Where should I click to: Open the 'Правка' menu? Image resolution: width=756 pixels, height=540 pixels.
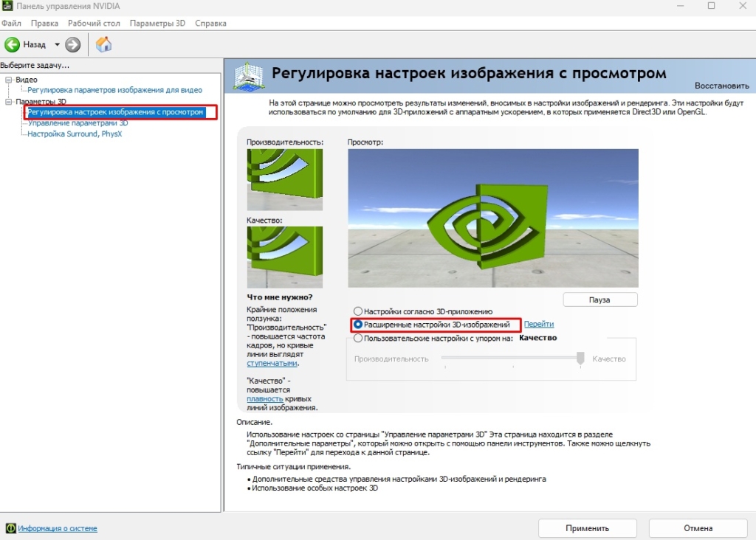tap(44, 23)
